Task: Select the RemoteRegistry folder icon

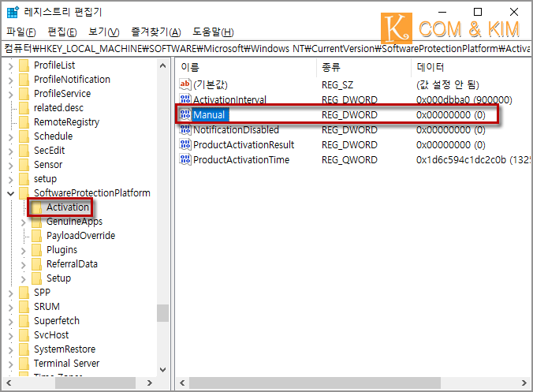Action: [24, 122]
